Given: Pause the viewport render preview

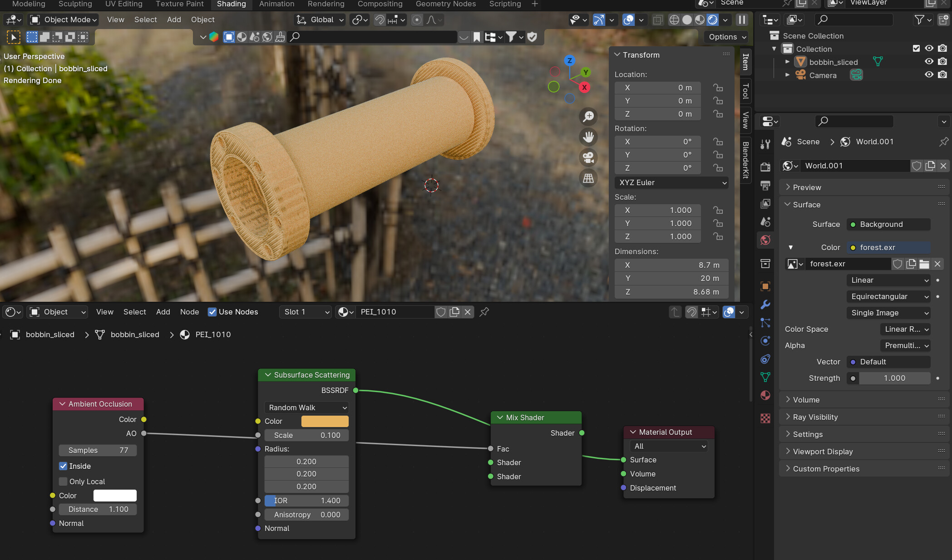Looking at the screenshot, I should tap(742, 20).
